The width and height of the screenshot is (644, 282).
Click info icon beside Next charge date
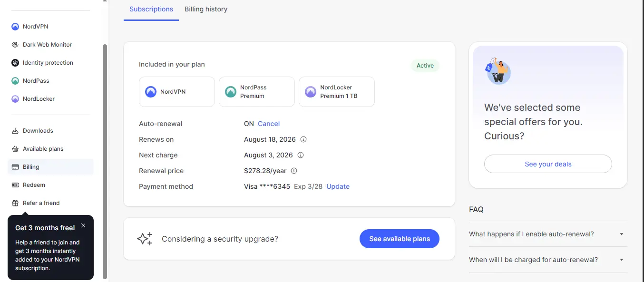pos(301,155)
